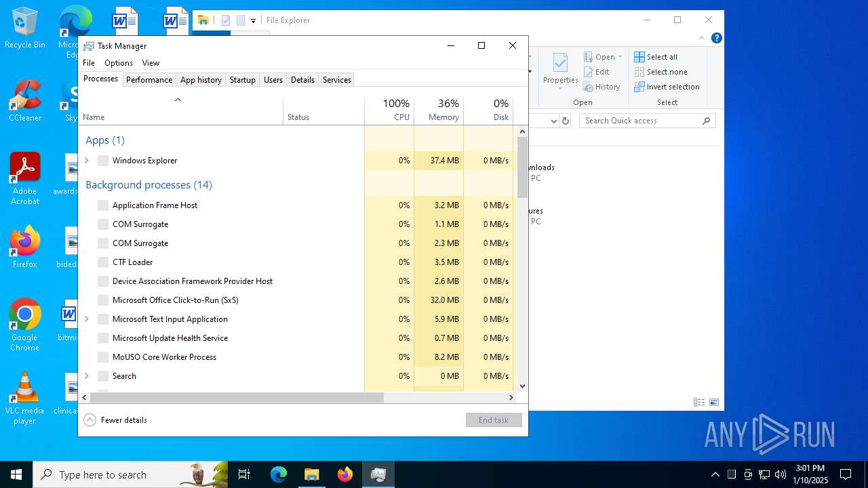This screenshot has width=868, height=488.
Task: Open the Options menu
Action: coord(119,63)
